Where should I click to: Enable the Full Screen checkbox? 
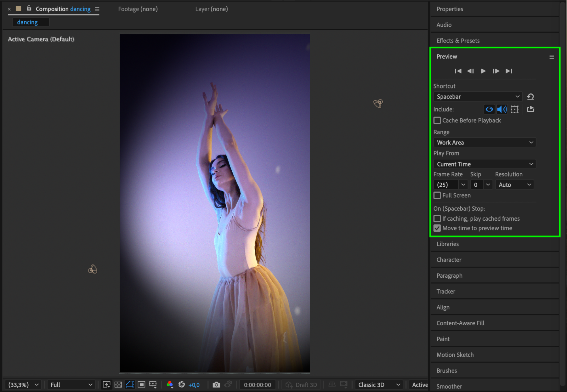[x=437, y=195]
